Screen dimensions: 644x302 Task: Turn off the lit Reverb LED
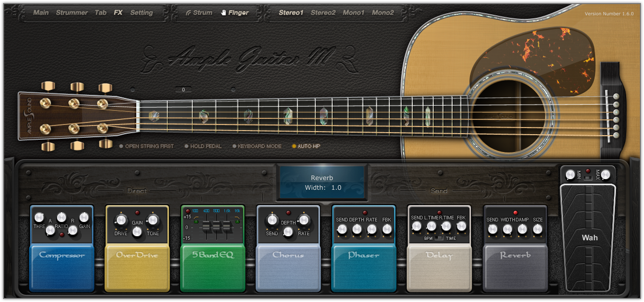[515, 213]
